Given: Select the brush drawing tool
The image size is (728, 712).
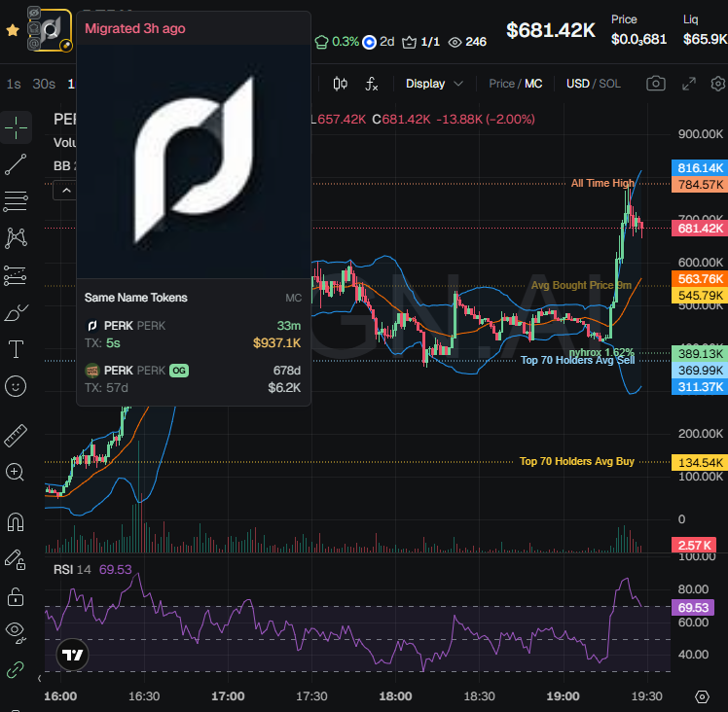Looking at the screenshot, I should click(x=16, y=312).
